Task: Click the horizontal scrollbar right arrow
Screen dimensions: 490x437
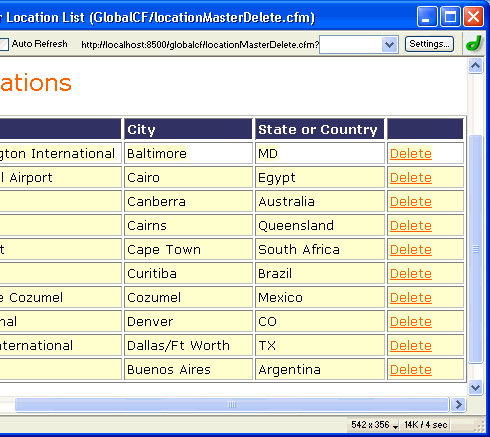Action: tap(458, 405)
